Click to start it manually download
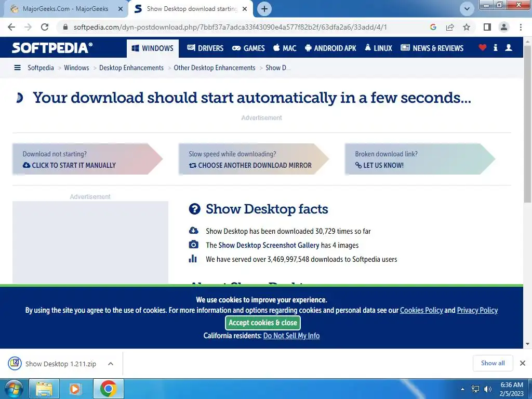 pos(87,159)
